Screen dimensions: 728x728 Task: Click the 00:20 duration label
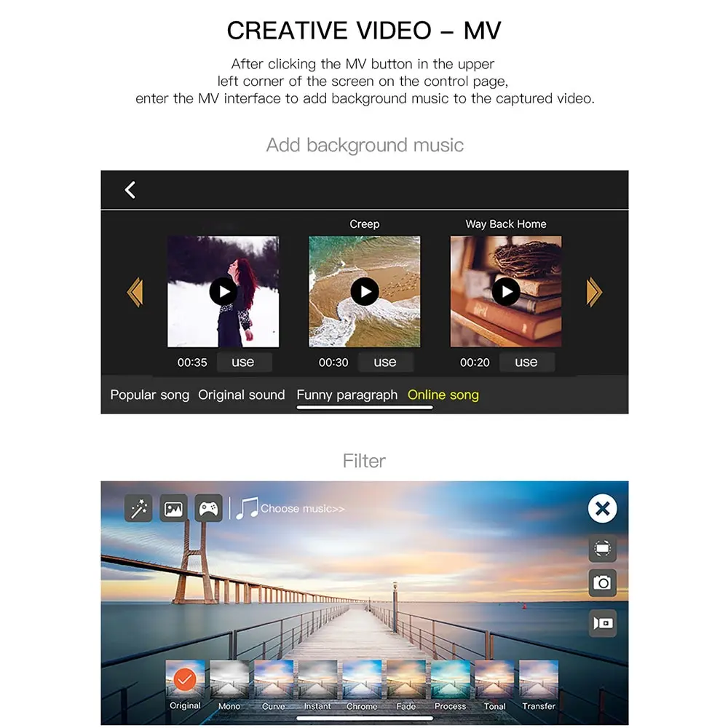click(475, 363)
